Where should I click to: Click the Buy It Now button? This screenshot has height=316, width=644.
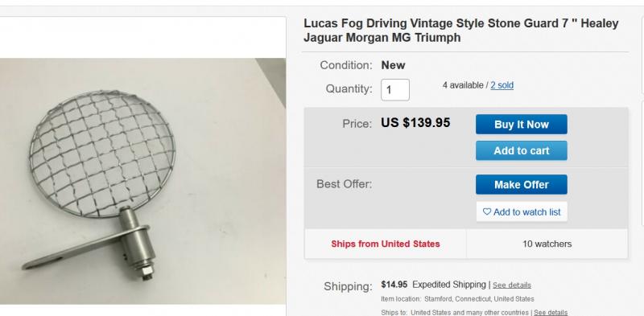pyautogui.click(x=521, y=125)
